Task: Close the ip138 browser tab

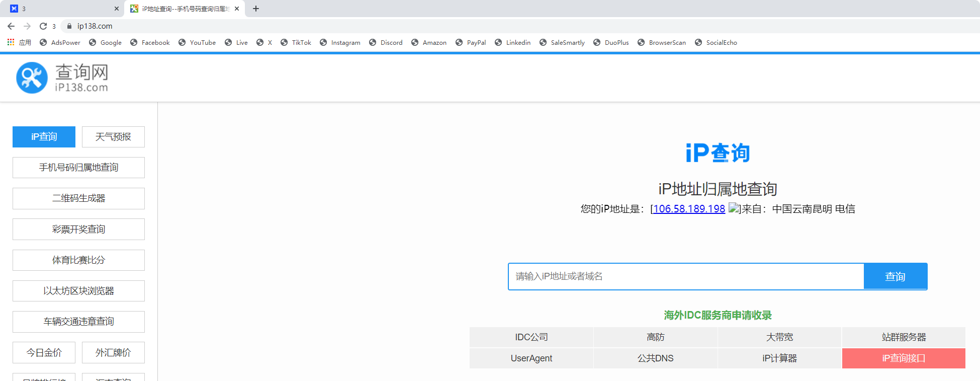Action: pos(237,9)
